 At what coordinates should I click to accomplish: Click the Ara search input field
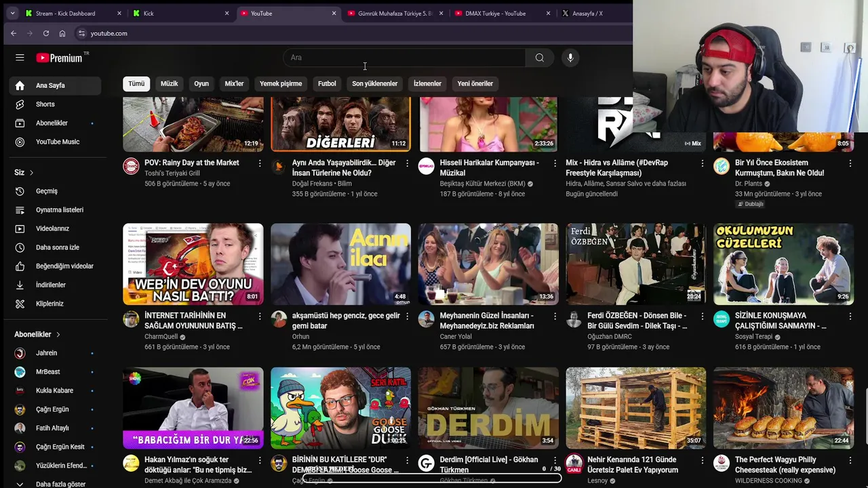click(405, 58)
